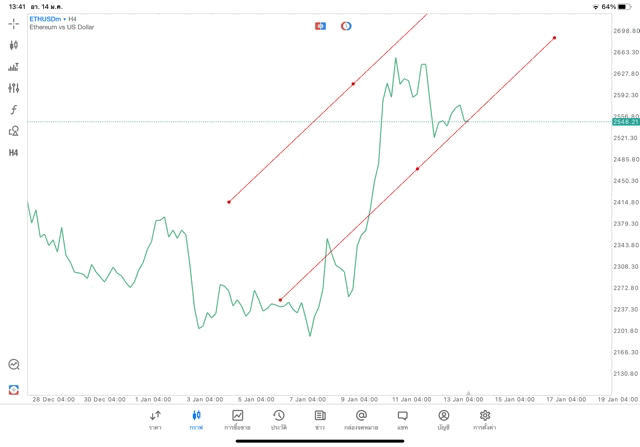Viewport: 640px width, 447px height.
Task: Open chart type candlestick selector
Action: coord(14,45)
